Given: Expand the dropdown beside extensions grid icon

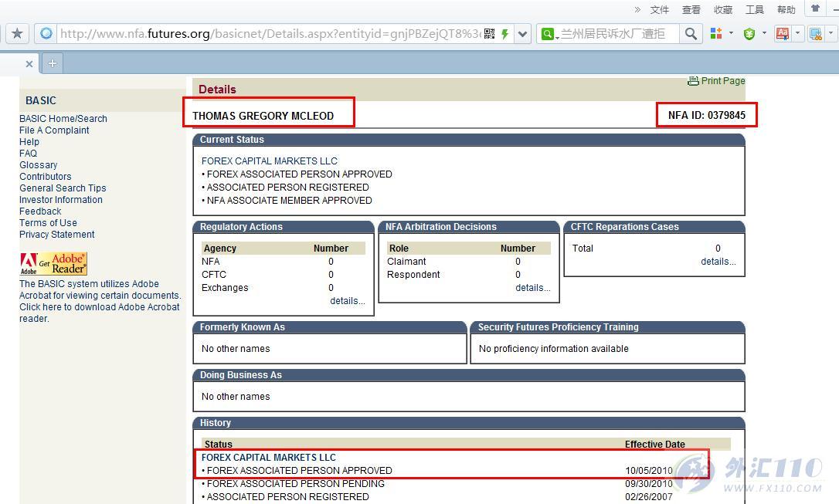Looking at the screenshot, I should click(x=731, y=33).
